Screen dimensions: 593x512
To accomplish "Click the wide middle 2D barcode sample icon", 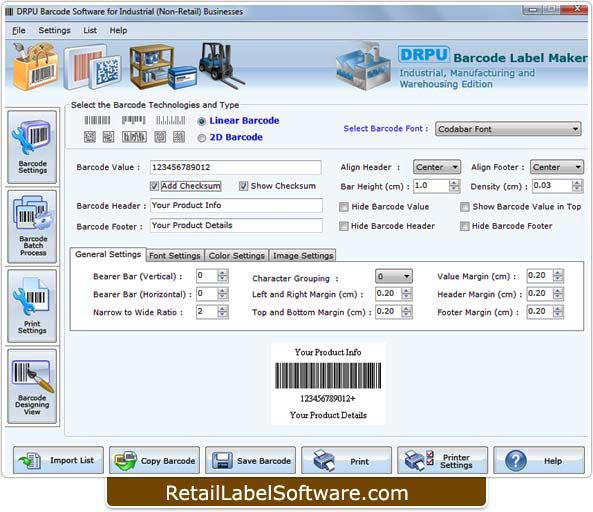I will tap(134, 137).
